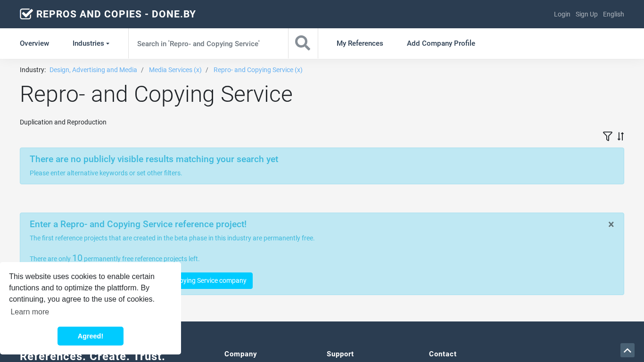Click the sort arrows icon
Viewport: 644px width, 362px height.
620,136
